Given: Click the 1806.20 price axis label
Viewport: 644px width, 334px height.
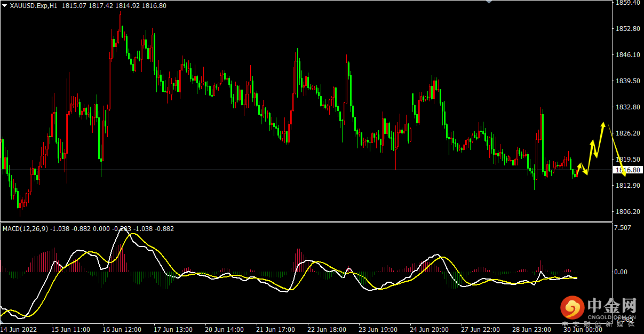Looking at the screenshot, I should [627, 212].
